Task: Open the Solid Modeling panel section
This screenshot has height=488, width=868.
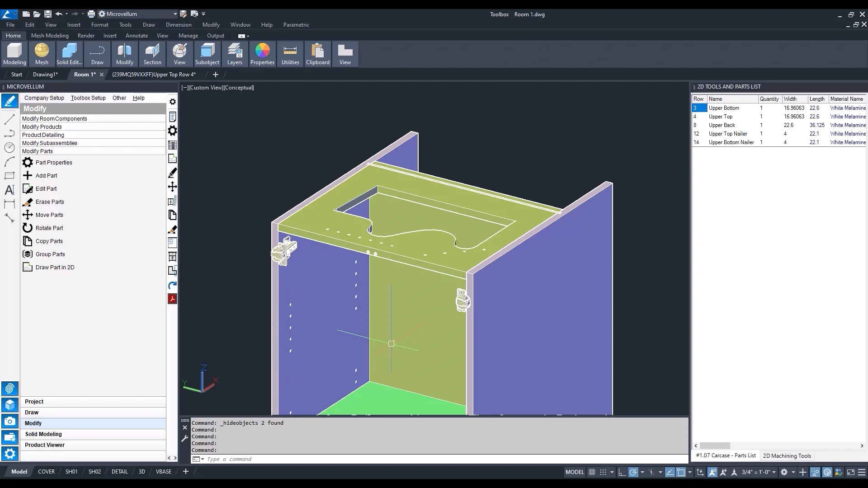Action: pos(43,434)
